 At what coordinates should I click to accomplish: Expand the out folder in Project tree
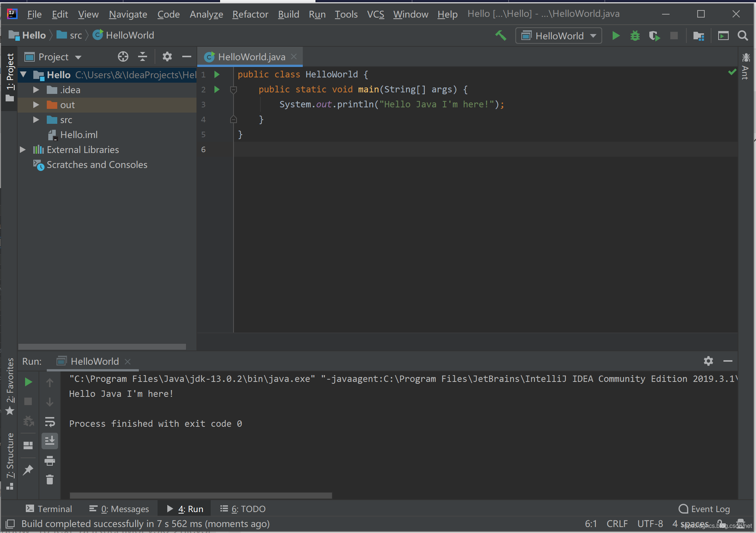(x=36, y=105)
